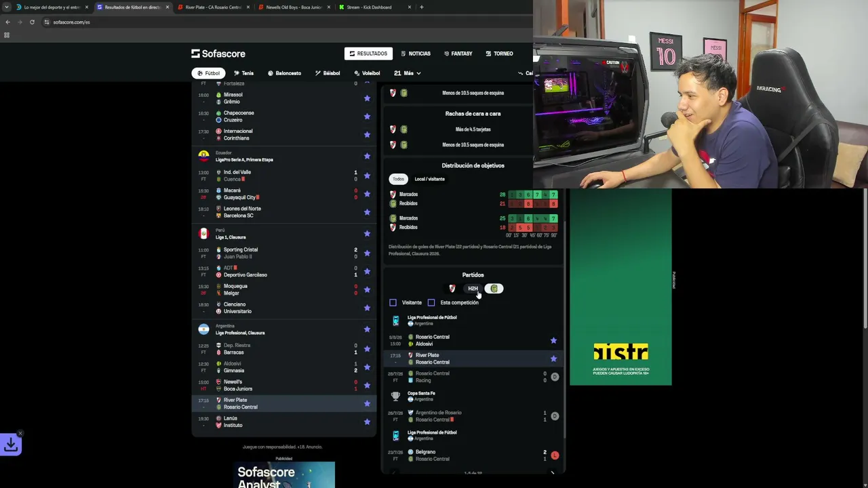Close the Lo mejor del deporte browser tab
The image size is (868, 488).
87,7
